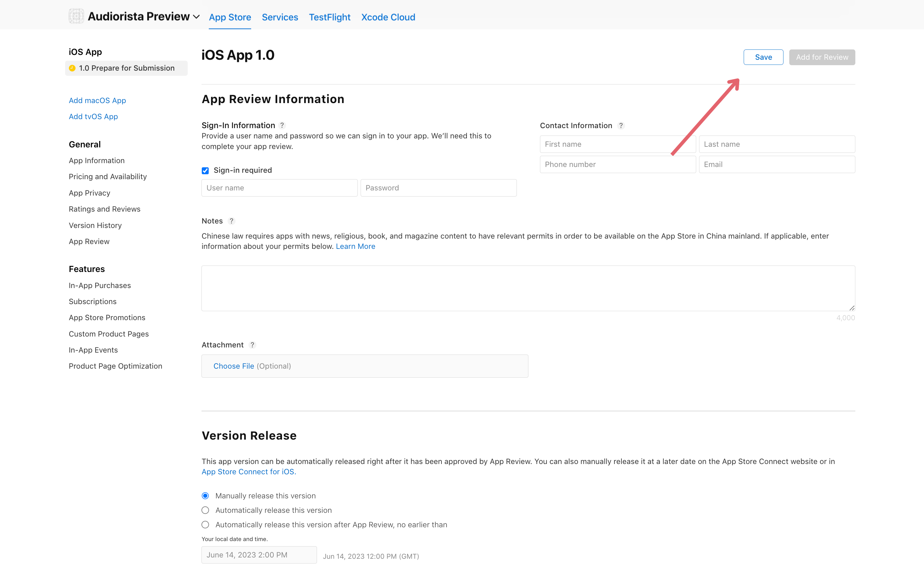Switch to the App Store tab
The image size is (924, 578).
(x=230, y=17)
